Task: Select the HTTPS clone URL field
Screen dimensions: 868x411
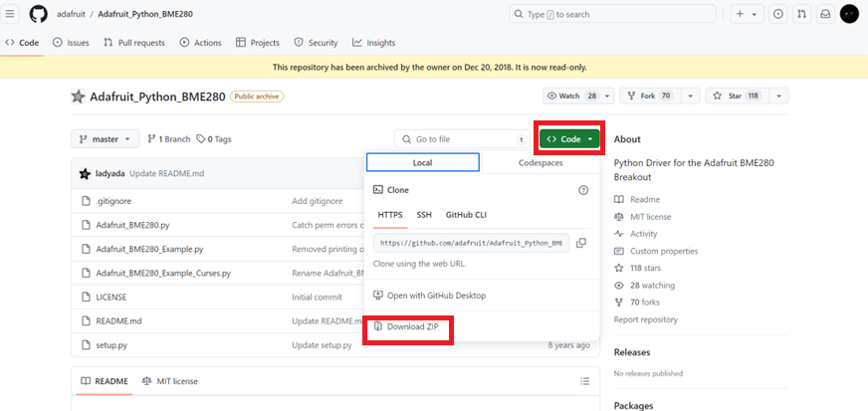Action: click(471, 243)
